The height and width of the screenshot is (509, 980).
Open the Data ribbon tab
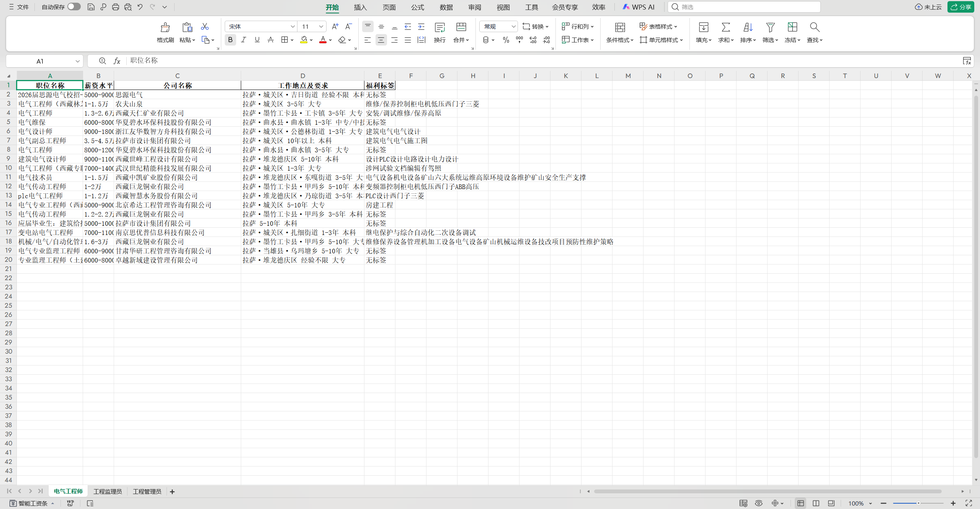point(446,7)
